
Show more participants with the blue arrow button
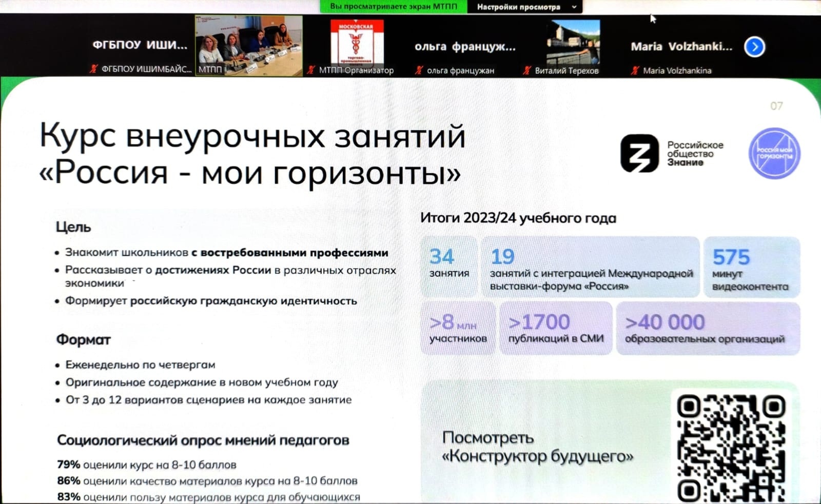(x=754, y=47)
